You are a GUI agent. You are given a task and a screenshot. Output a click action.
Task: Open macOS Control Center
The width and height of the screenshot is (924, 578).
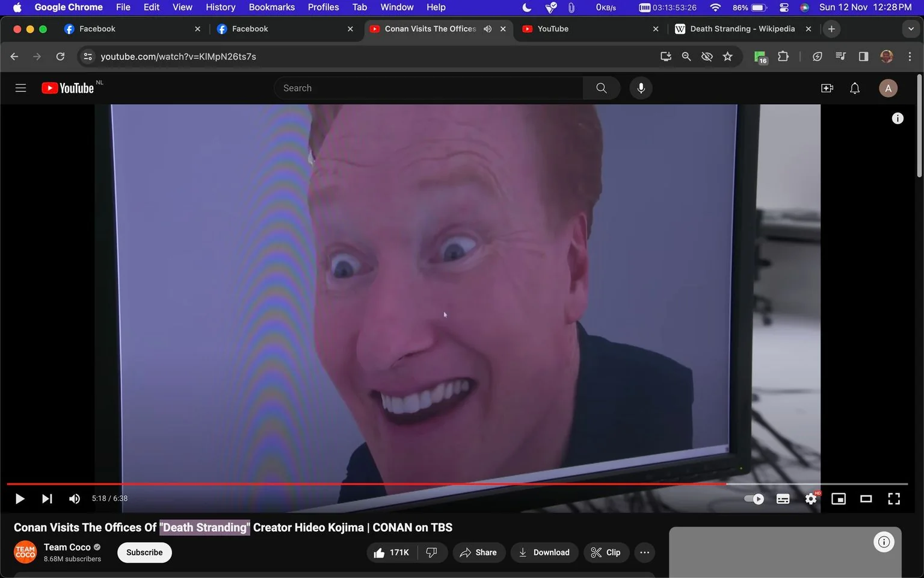tap(784, 7)
